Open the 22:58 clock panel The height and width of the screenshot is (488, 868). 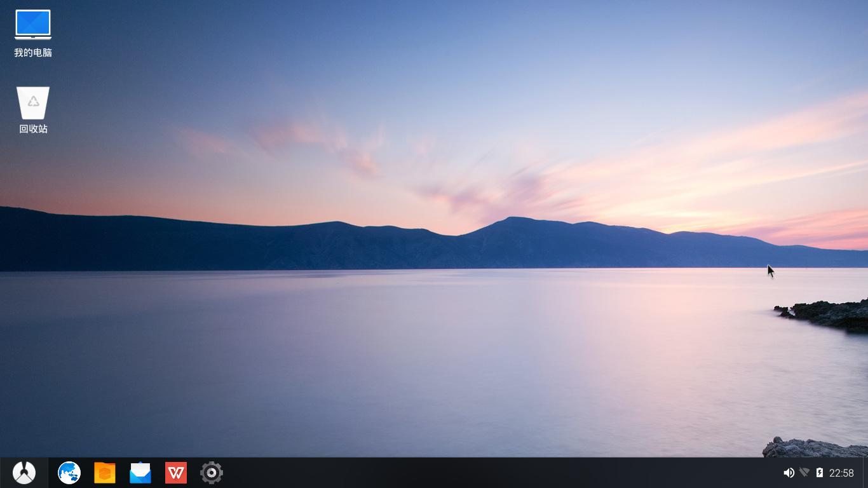tap(841, 473)
